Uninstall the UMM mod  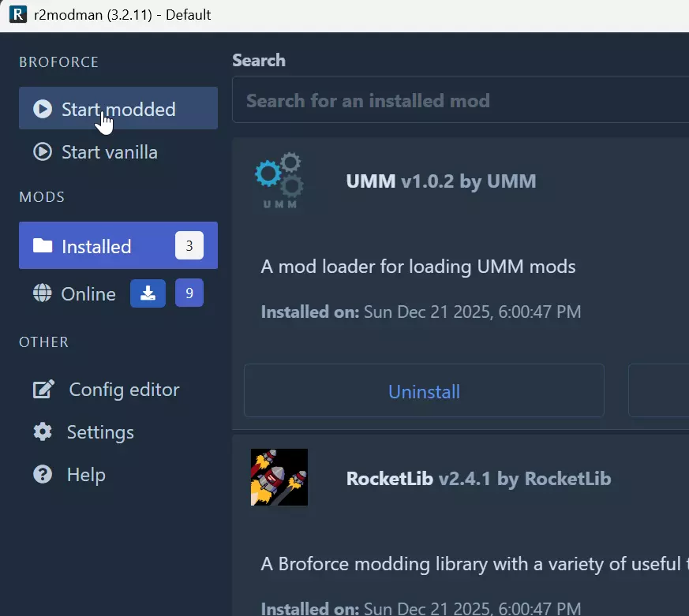click(x=424, y=390)
